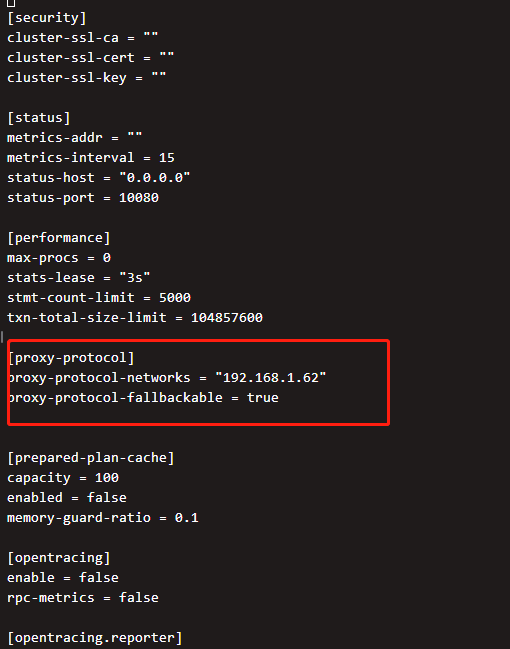Screen dimensions: 510x649
Task: Click the stmt-count-limit value 5000
Action: [175, 298]
